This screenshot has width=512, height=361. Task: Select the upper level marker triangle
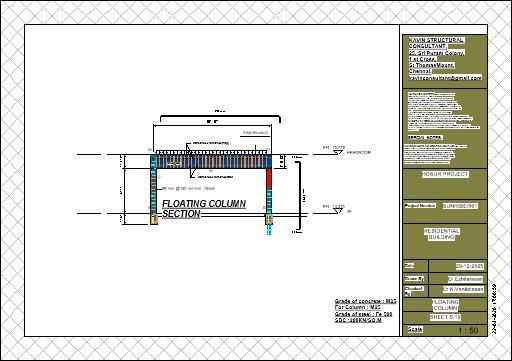tap(338, 152)
